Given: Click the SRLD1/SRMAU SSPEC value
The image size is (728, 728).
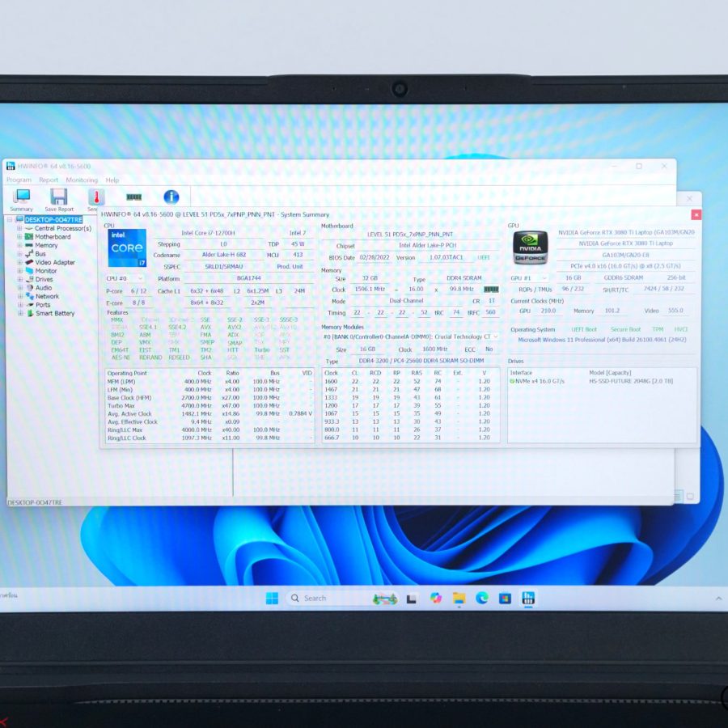Looking at the screenshot, I should [224, 266].
